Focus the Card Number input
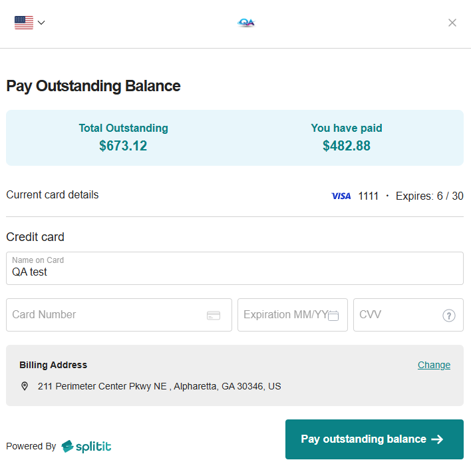The width and height of the screenshot is (471, 476). (x=119, y=315)
